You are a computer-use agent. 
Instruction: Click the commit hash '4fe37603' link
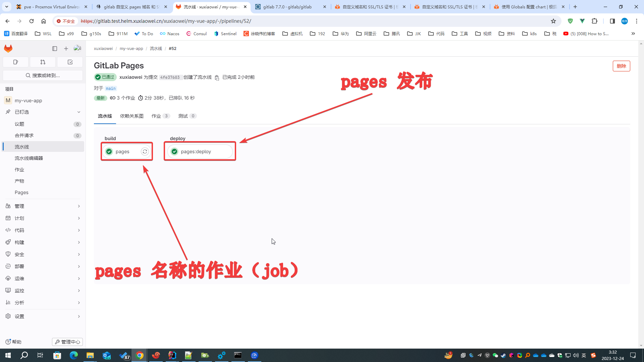pos(170,77)
